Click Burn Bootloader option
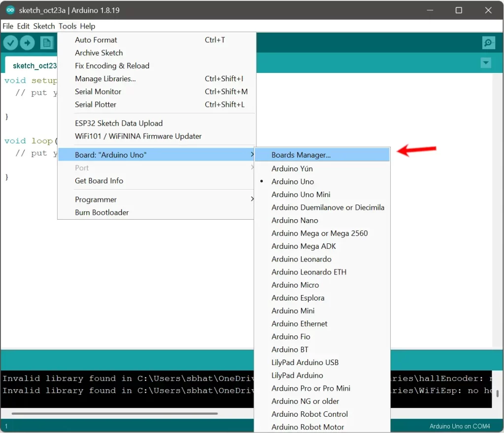The image size is (504, 433). [x=101, y=212]
